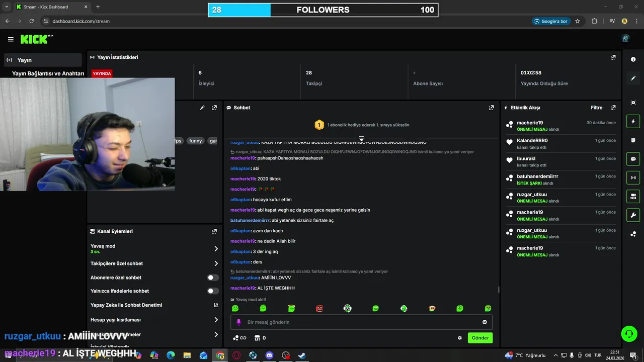Click the kicks balance infinity icon

(239, 338)
